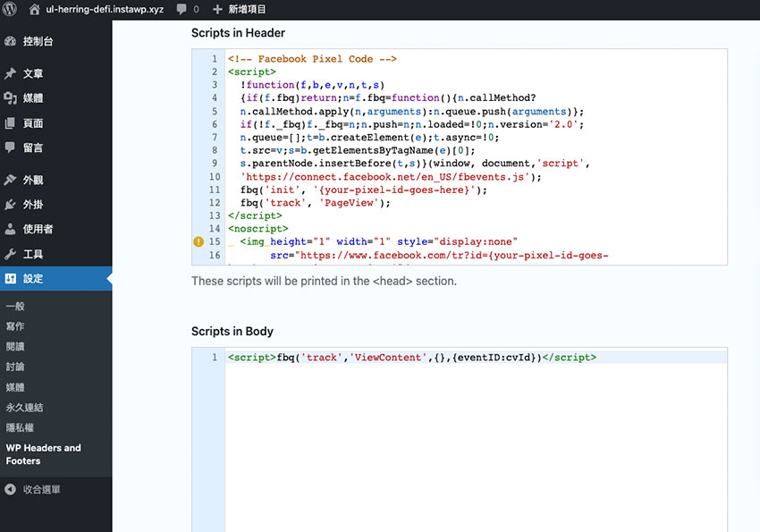Viewport: 760px width, 532px height.
Task: Click the WordPress logo icon
Action: pos(10,9)
